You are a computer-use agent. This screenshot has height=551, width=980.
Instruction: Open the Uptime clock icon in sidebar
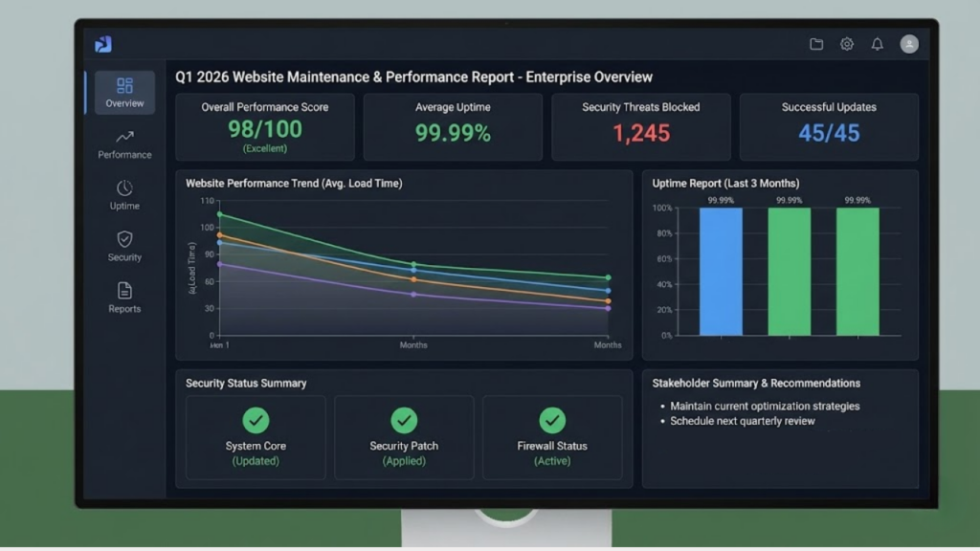tap(124, 188)
